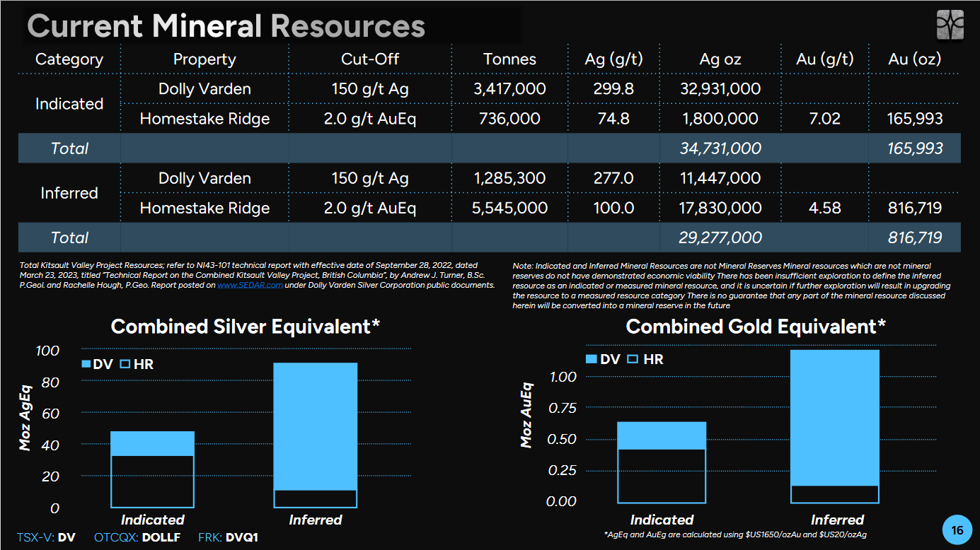Select the 3,417,000 tonnes value

[x=509, y=89]
